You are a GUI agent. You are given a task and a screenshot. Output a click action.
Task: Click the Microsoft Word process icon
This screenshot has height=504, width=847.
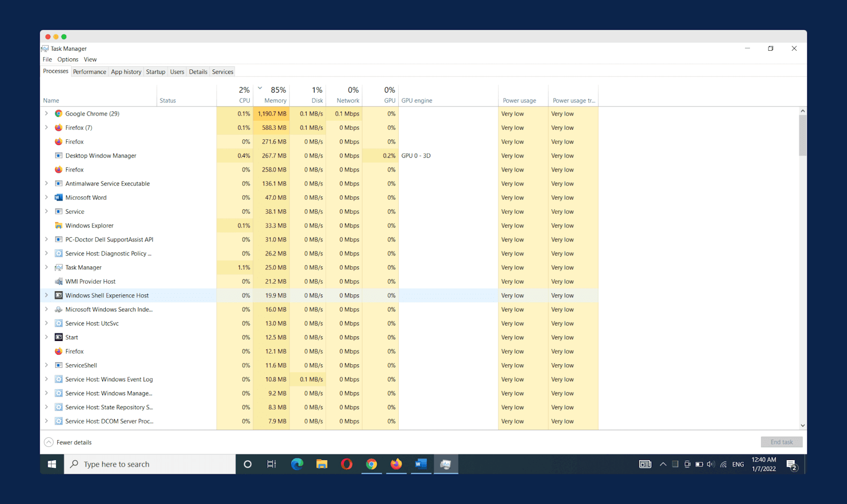tap(59, 197)
